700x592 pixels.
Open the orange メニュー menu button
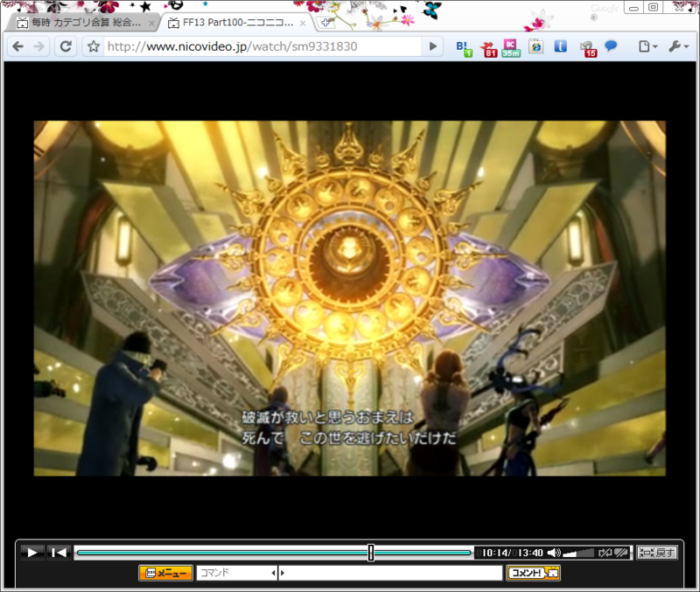165,573
